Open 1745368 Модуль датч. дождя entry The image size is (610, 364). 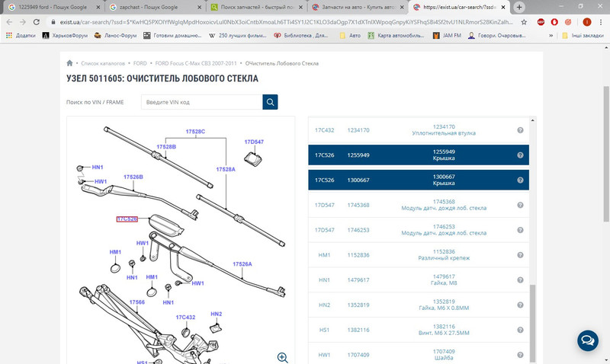(444, 205)
